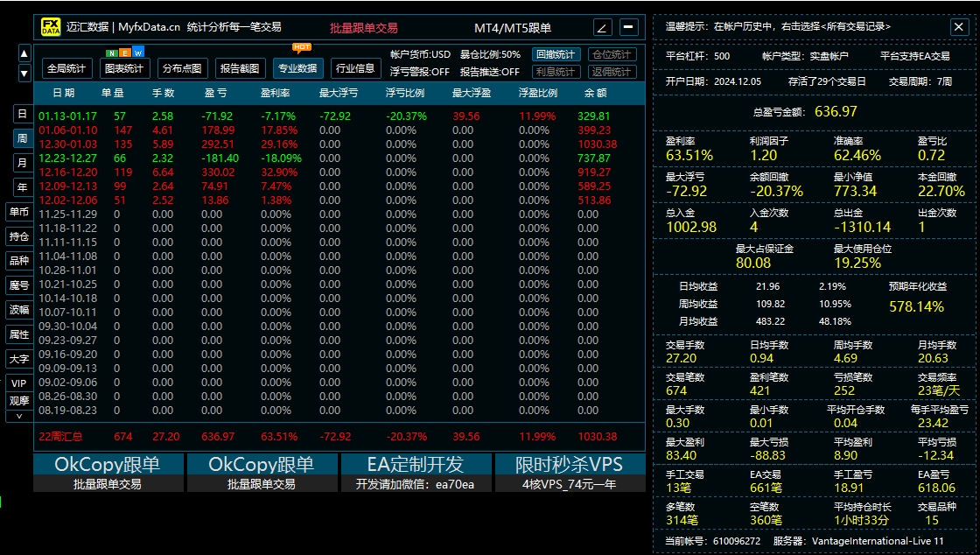This screenshot has height=555, width=980.
Task: Click the 行业信息 button
Action: click(355, 68)
